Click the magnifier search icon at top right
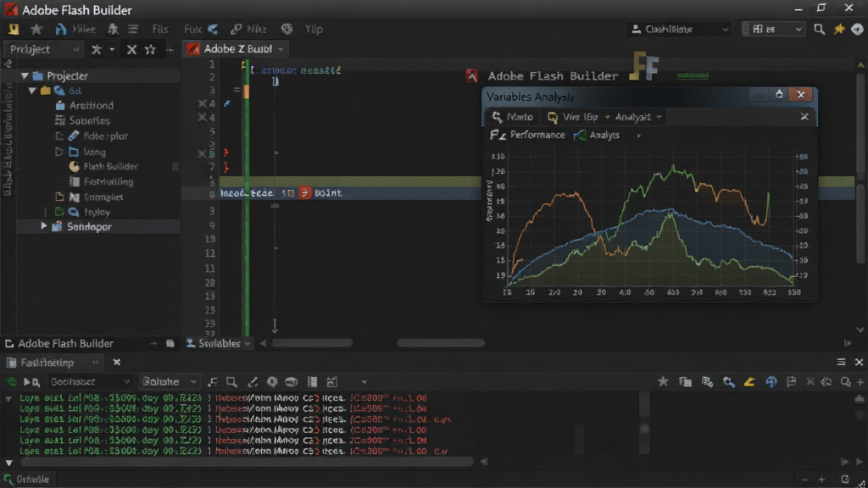The image size is (868, 488). pos(820,29)
